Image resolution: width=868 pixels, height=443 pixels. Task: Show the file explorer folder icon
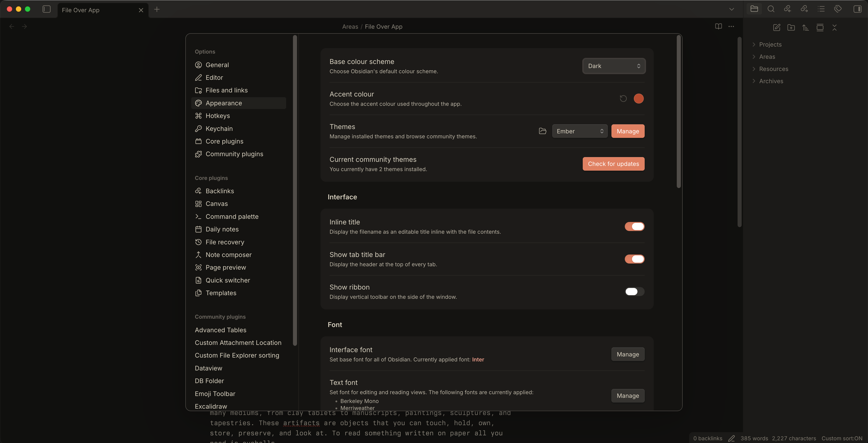pyautogui.click(x=754, y=9)
